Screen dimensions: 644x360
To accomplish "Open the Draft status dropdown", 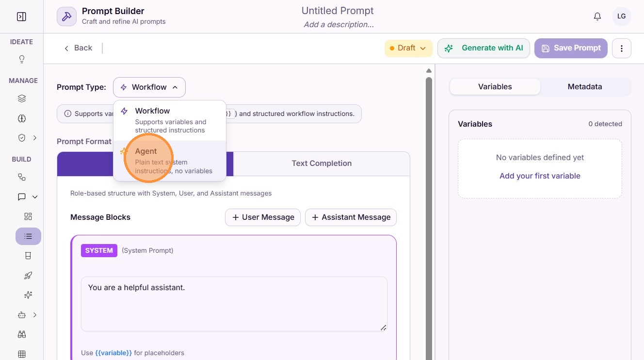I will [408, 48].
